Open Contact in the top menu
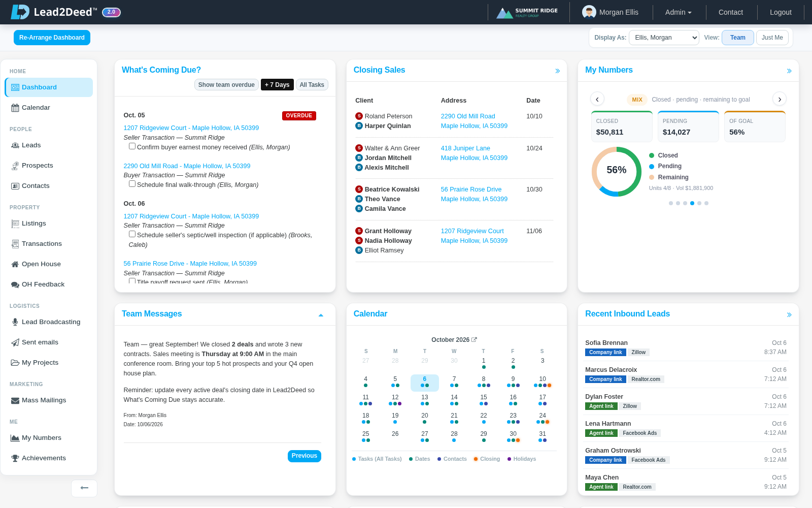 coord(730,12)
